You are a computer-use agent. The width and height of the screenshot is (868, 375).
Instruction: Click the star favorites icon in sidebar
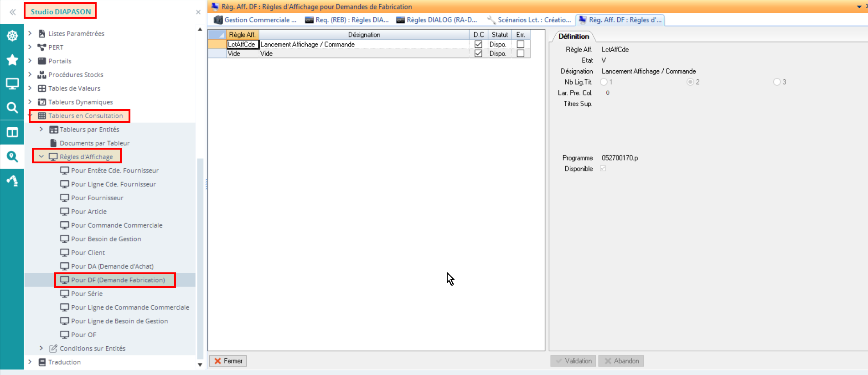tap(12, 60)
